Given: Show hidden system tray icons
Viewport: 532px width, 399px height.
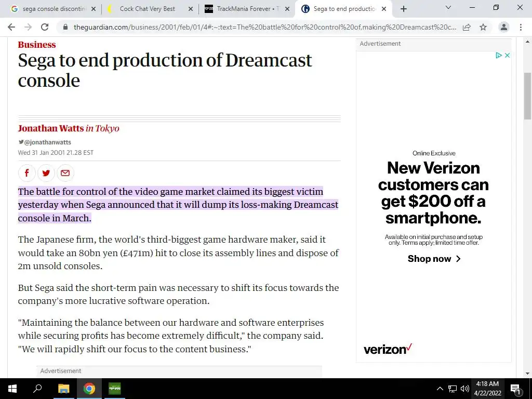Looking at the screenshot, I should (440, 389).
